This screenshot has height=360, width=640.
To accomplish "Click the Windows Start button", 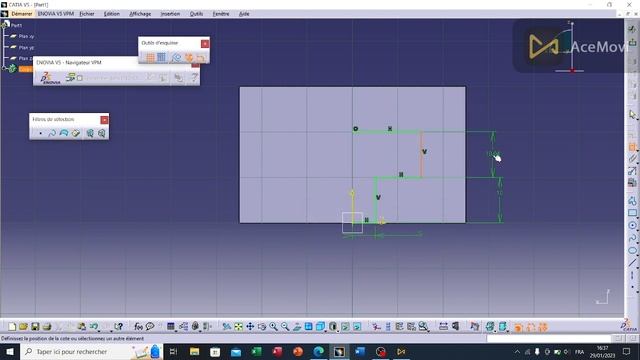I will [9, 351].
